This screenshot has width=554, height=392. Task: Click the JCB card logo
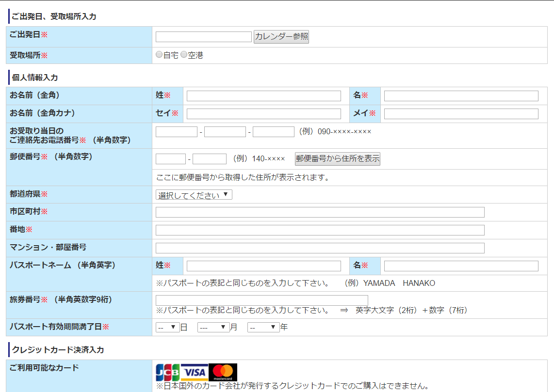click(168, 372)
